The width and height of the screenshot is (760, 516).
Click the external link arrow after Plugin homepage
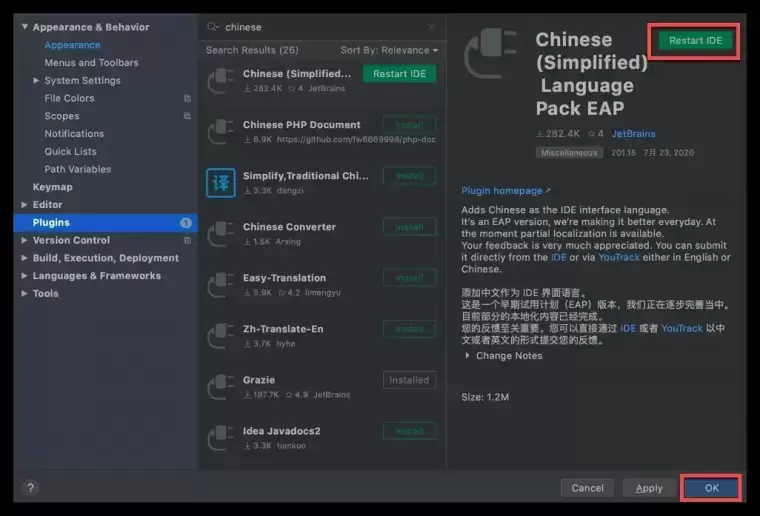coord(548,190)
